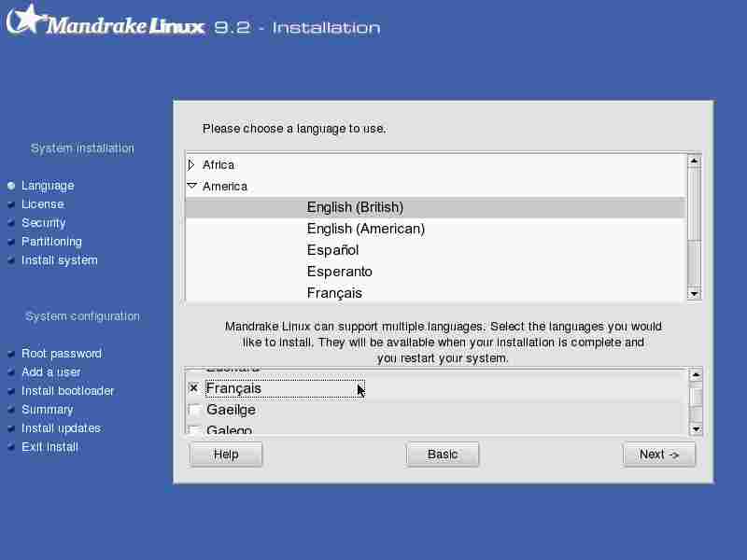Click the Partitioning step label

click(51, 242)
